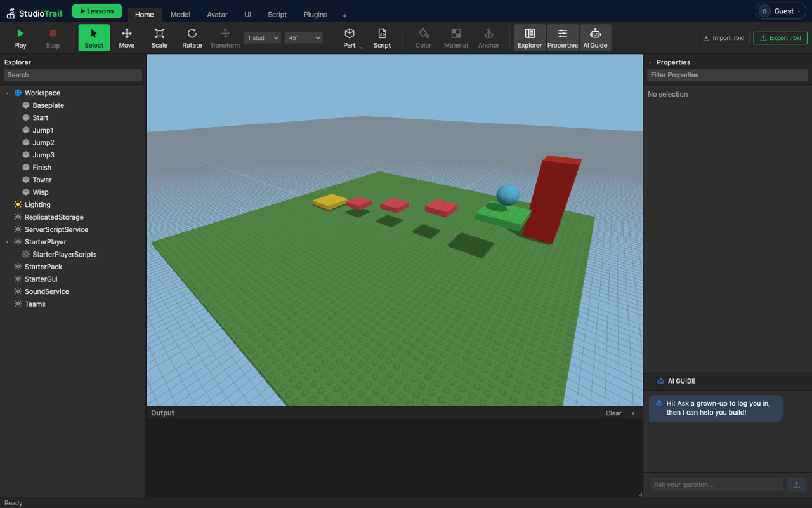The width and height of the screenshot is (812, 508).
Task: Pick the Scale tool
Action: tap(159, 38)
